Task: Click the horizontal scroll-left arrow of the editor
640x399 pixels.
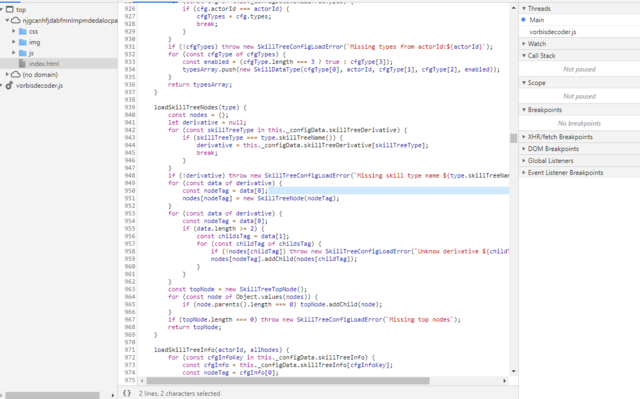Action: tap(142, 381)
